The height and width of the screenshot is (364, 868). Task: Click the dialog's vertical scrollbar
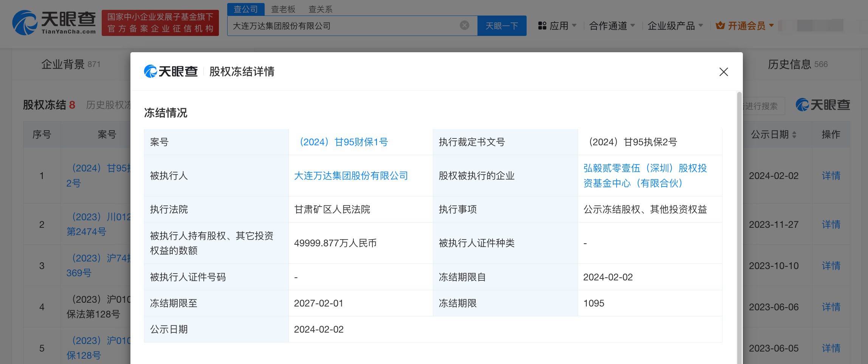(x=739, y=227)
